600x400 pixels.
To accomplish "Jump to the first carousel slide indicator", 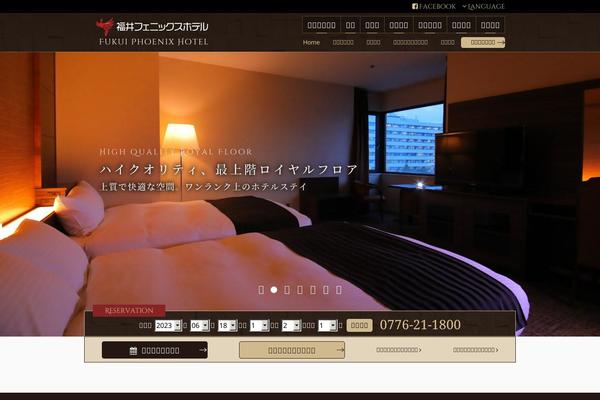I will tap(261, 290).
